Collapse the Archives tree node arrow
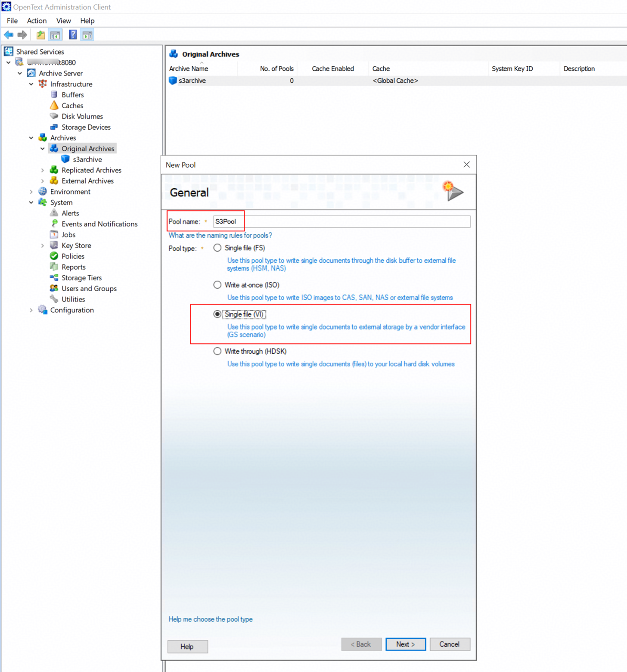The height and width of the screenshot is (672, 627). pyautogui.click(x=31, y=138)
